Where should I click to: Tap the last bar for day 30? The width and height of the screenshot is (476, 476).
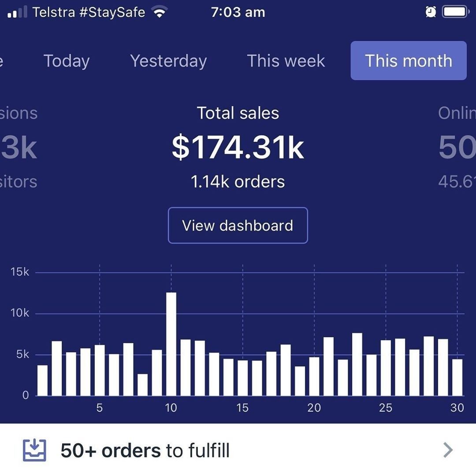tap(457, 377)
